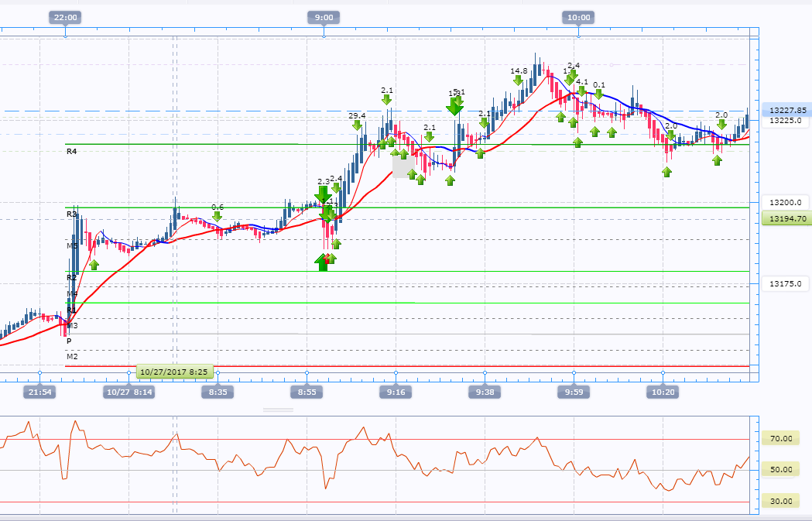Click the P pivot point label
812x521 pixels.
69,341
